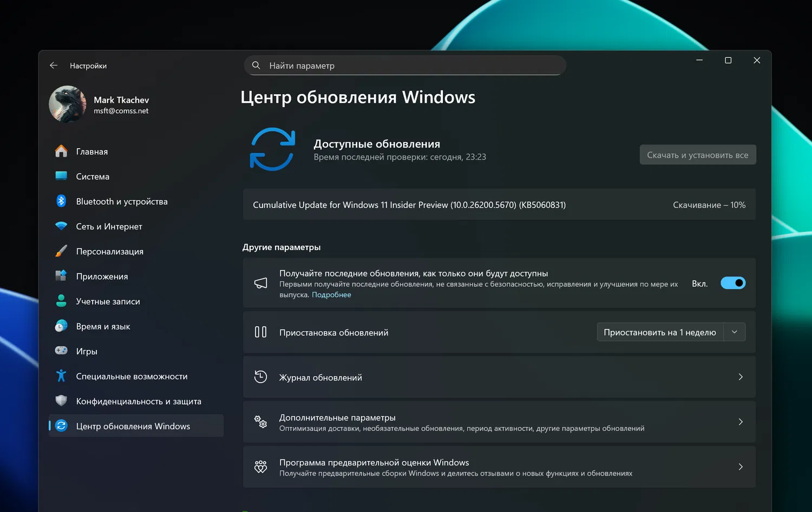Screen dimensions: 812x512
Task: Click Скачать и установить все button
Action: point(698,155)
